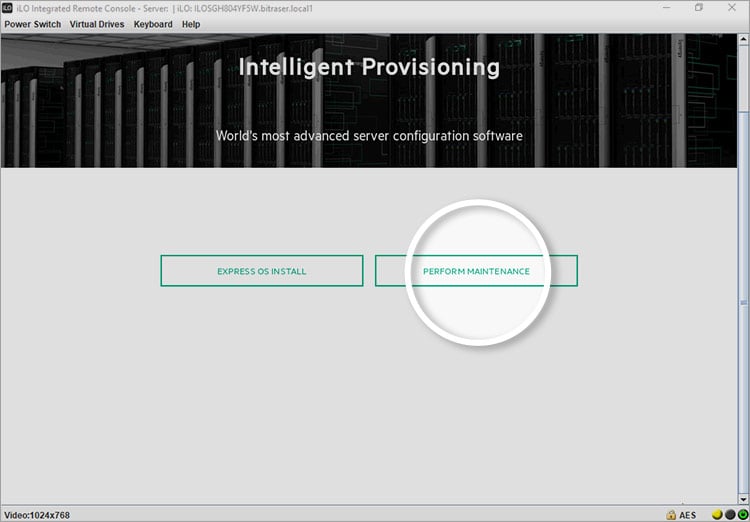This screenshot has height=522, width=750.
Task: Minimize the iLO Remote Console window
Action: coord(666,8)
